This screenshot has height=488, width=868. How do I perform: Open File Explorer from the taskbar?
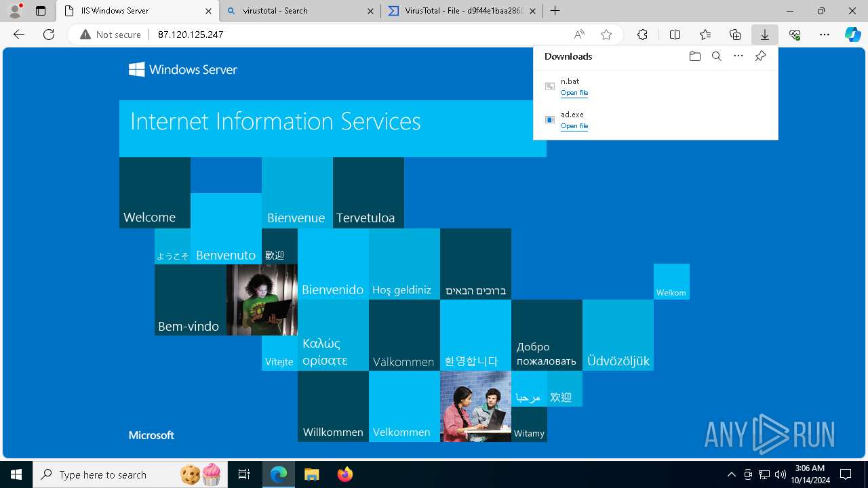pos(311,474)
